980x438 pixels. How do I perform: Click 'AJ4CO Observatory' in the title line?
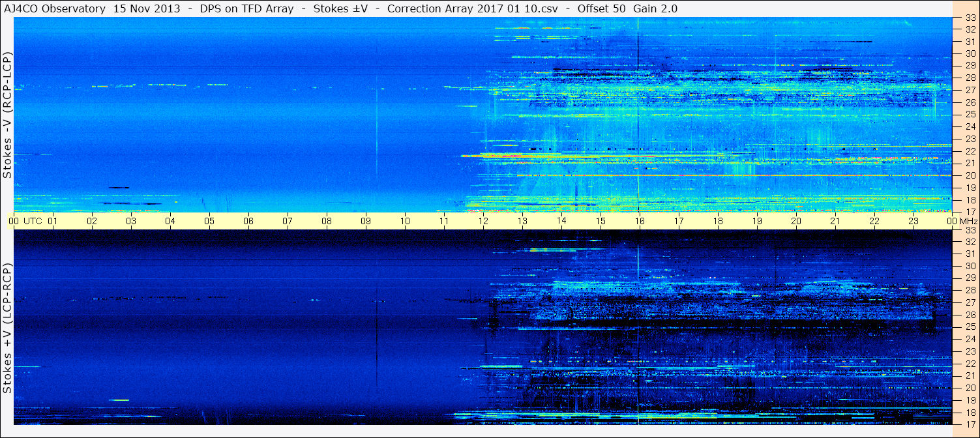pyautogui.click(x=53, y=8)
